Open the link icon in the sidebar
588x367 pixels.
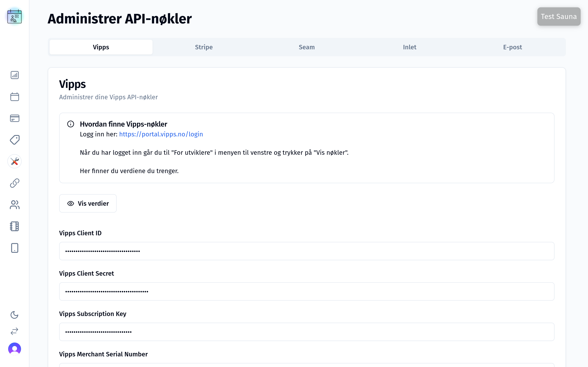click(14, 183)
